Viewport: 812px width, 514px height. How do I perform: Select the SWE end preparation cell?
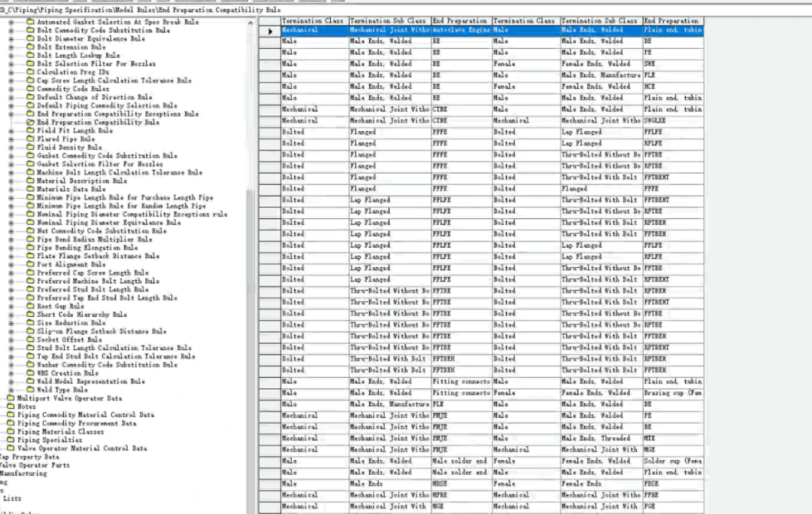click(673, 64)
